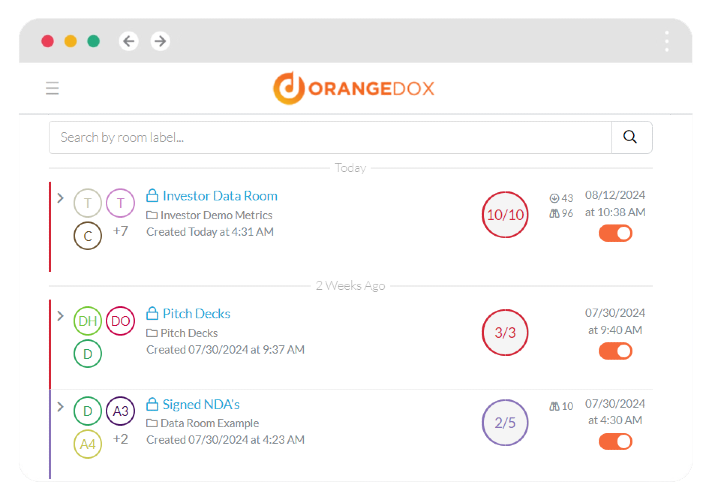Click the browser back arrow

(129, 41)
